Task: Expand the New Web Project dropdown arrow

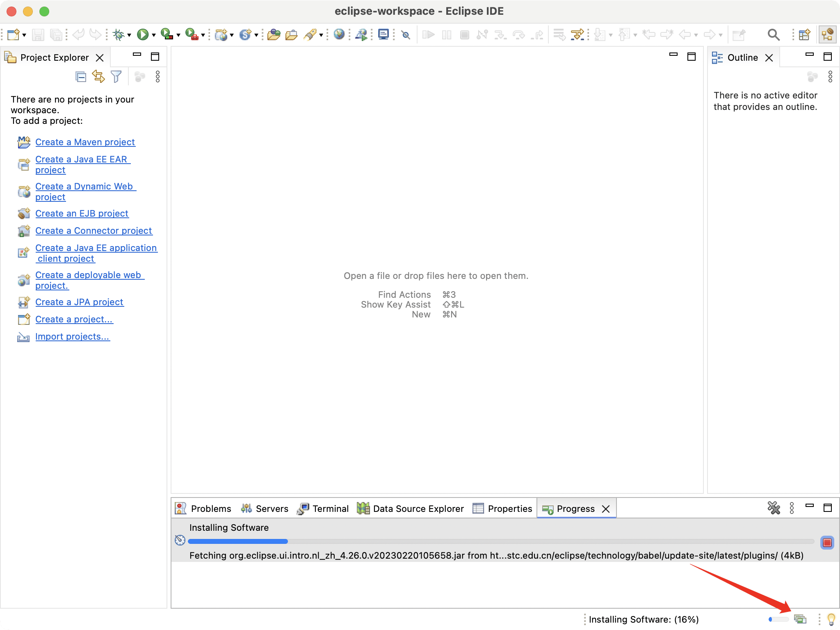Action: click(x=232, y=35)
